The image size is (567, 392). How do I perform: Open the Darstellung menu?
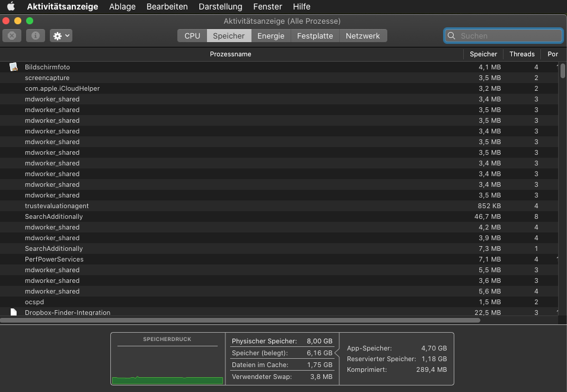220,7
